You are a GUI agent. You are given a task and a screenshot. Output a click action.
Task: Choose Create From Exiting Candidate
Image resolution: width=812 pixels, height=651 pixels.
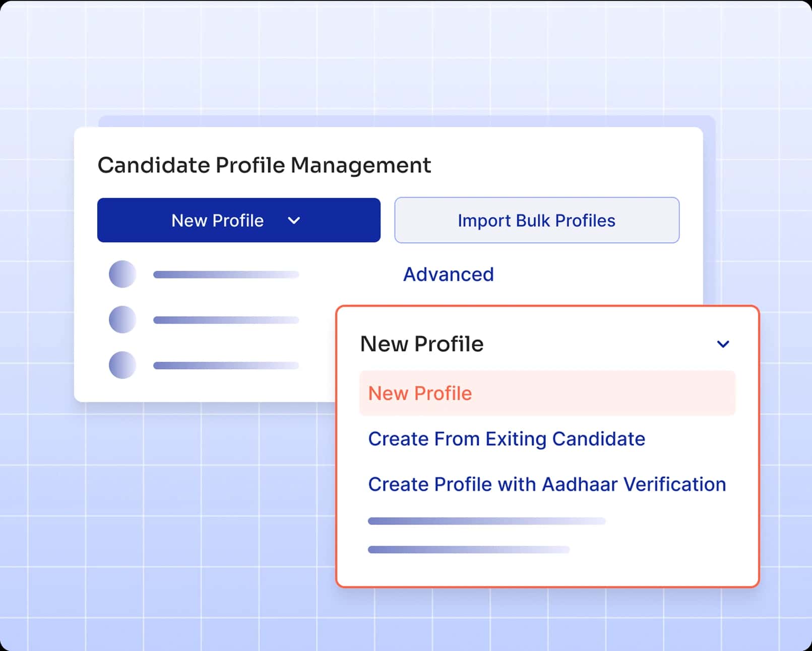pyautogui.click(x=506, y=439)
